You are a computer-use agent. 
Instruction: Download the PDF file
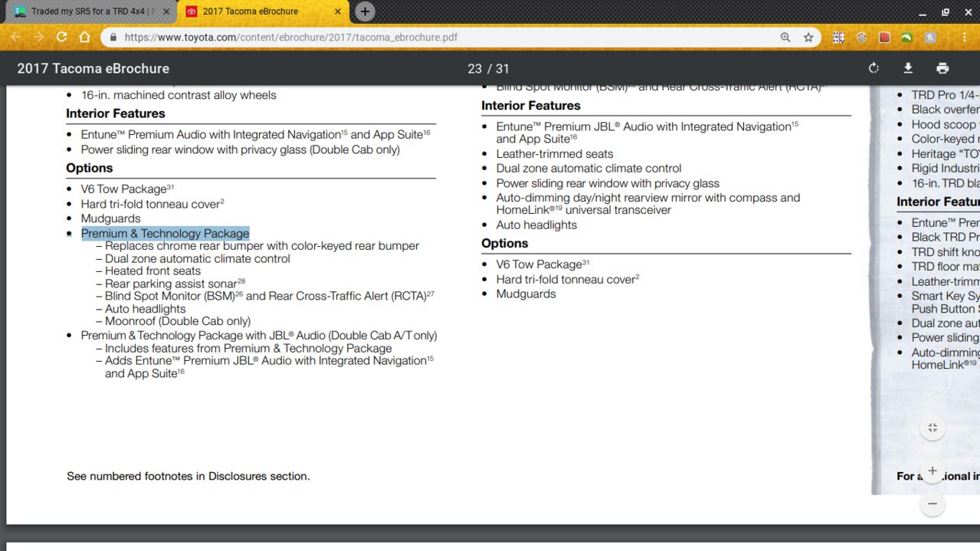coord(908,68)
